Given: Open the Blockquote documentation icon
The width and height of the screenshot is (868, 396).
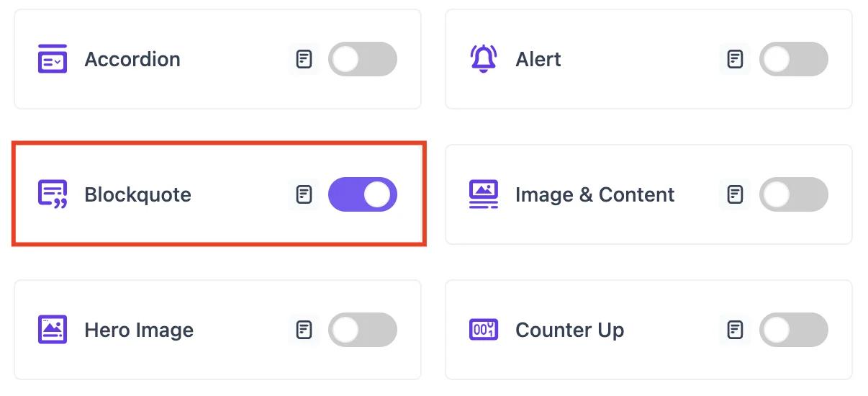Looking at the screenshot, I should 304,194.
